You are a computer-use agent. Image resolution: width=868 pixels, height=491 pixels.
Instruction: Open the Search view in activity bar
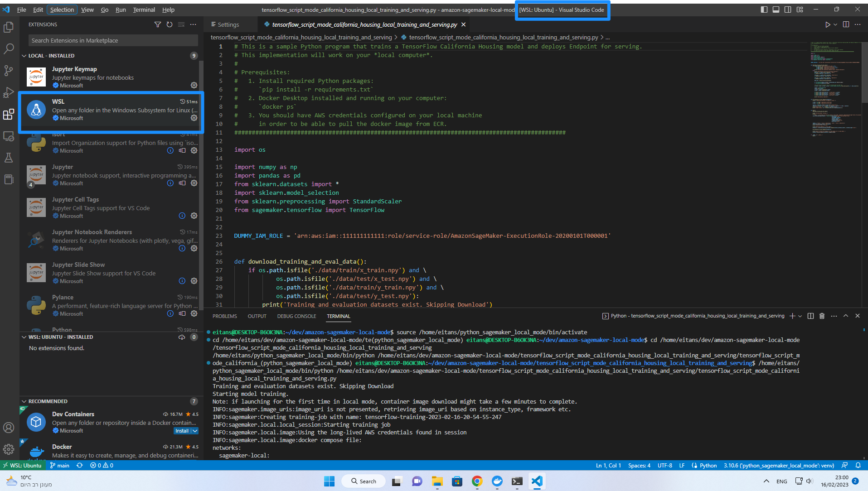9,49
